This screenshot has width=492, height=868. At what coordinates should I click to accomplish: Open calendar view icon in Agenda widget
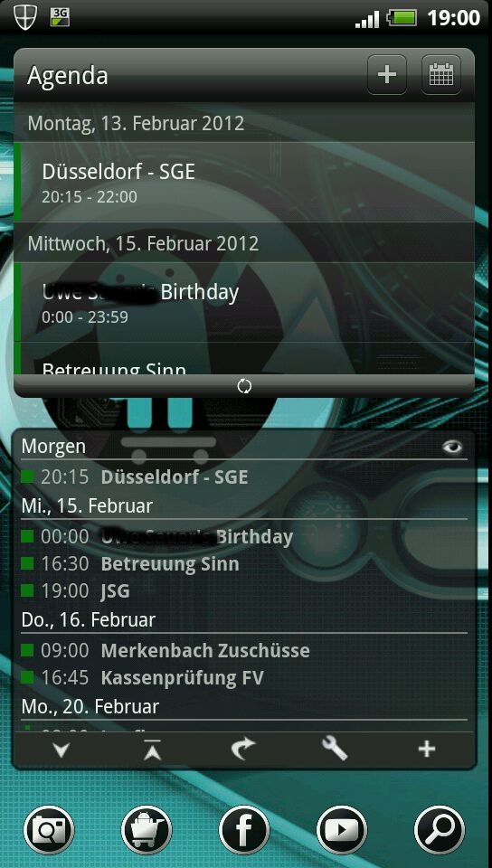pyautogui.click(x=441, y=75)
